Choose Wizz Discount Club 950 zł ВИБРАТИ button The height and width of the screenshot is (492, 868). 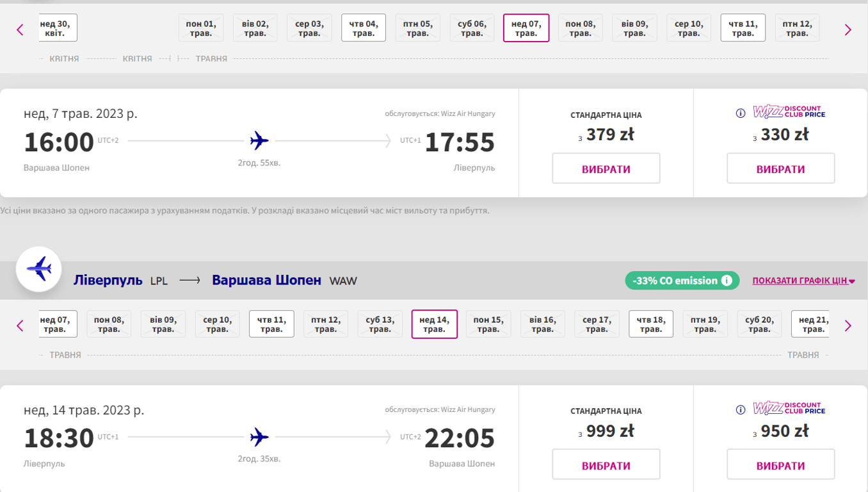click(781, 465)
